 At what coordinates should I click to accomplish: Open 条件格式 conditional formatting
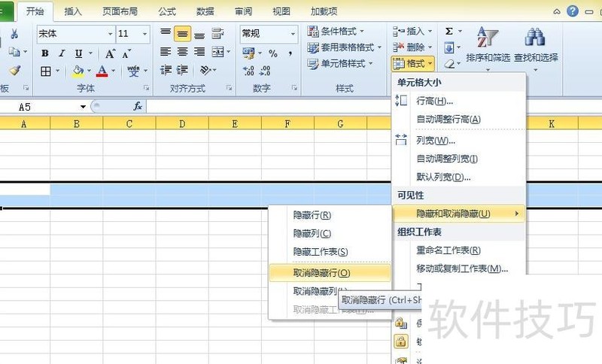336,31
